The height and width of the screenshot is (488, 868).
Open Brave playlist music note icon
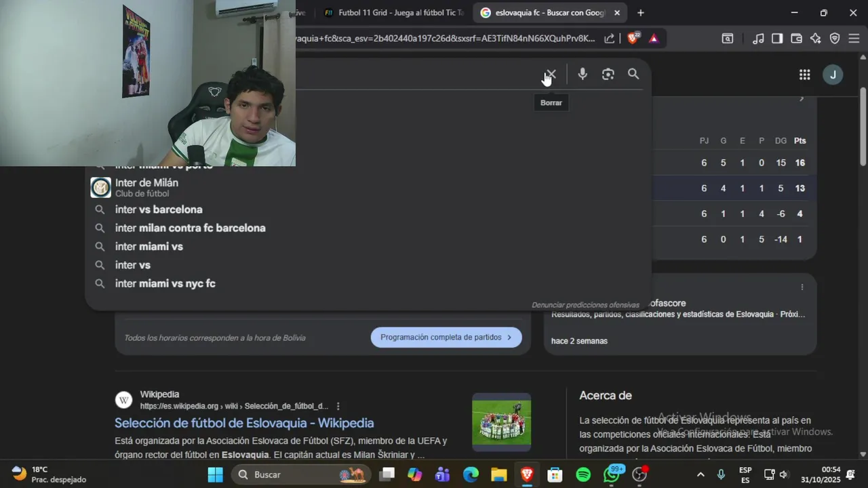758,39
